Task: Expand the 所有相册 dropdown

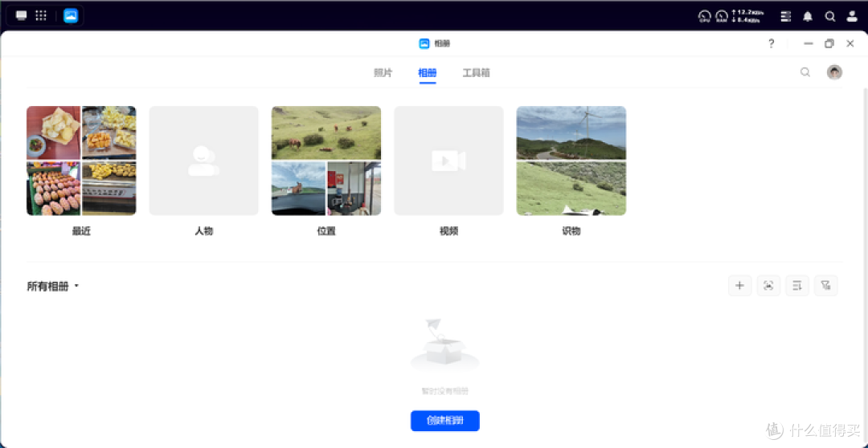Action: click(53, 286)
